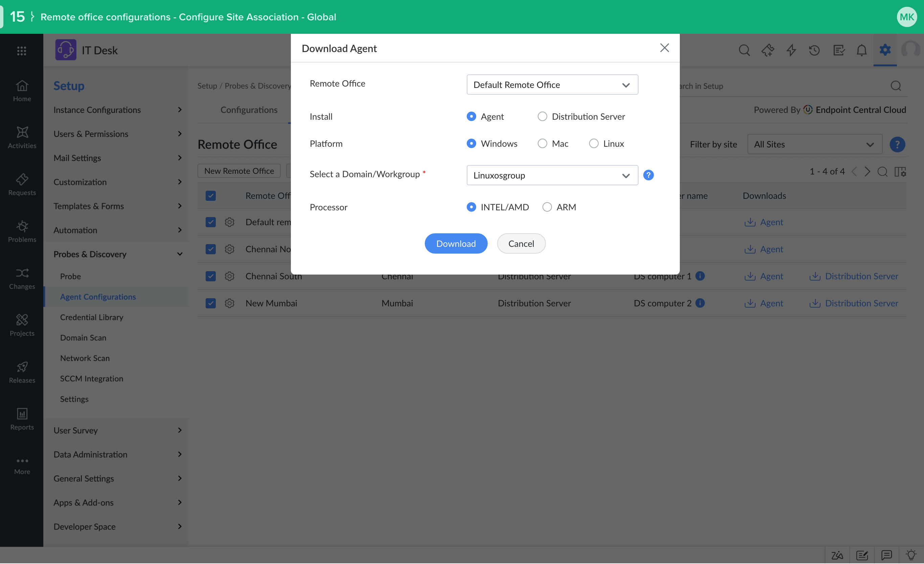Click New Remote Office button
This screenshot has width=924, height=564.
click(x=239, y=171)
